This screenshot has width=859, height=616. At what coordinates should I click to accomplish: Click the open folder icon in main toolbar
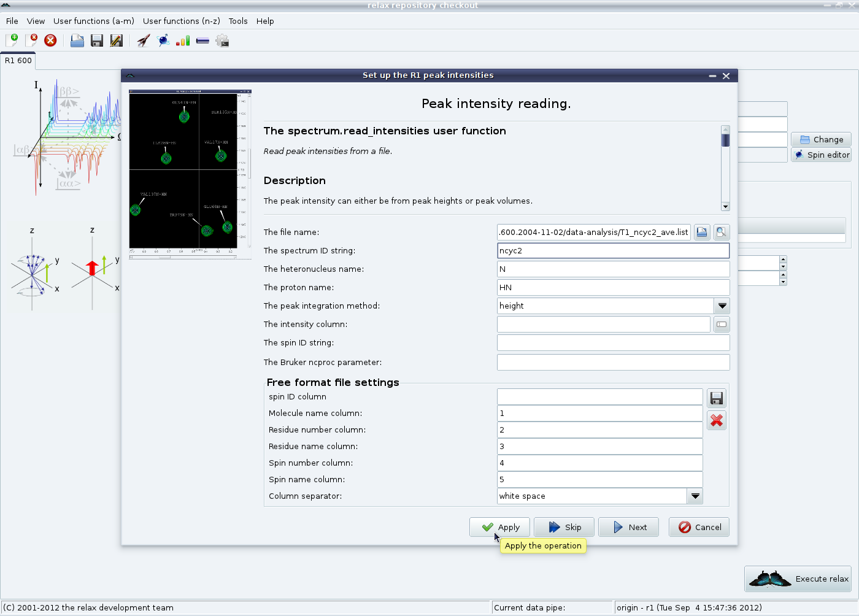[x=77, y=40]
